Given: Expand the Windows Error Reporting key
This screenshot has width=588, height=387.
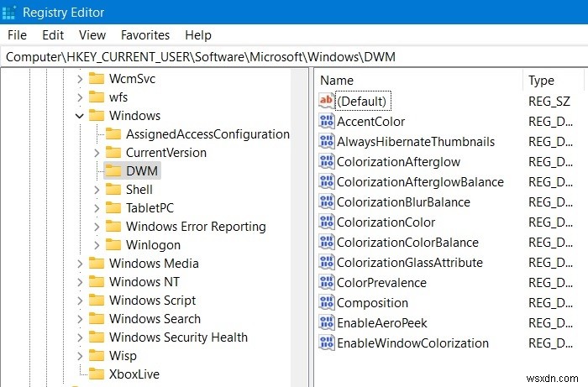Looking at the screenshot, I should coord(97,227).
